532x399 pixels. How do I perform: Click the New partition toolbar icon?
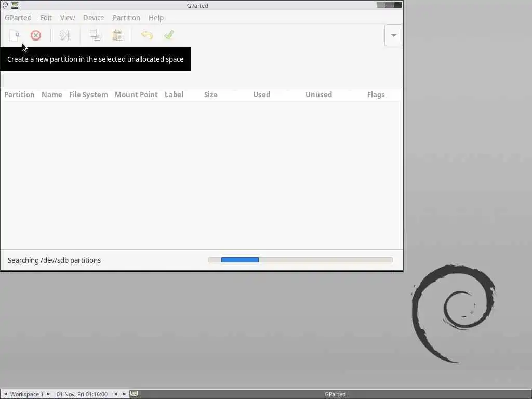(14, 35)
